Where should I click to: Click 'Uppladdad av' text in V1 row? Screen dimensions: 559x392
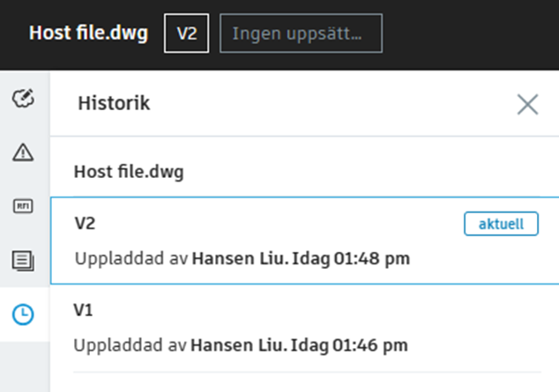(130, 344)
